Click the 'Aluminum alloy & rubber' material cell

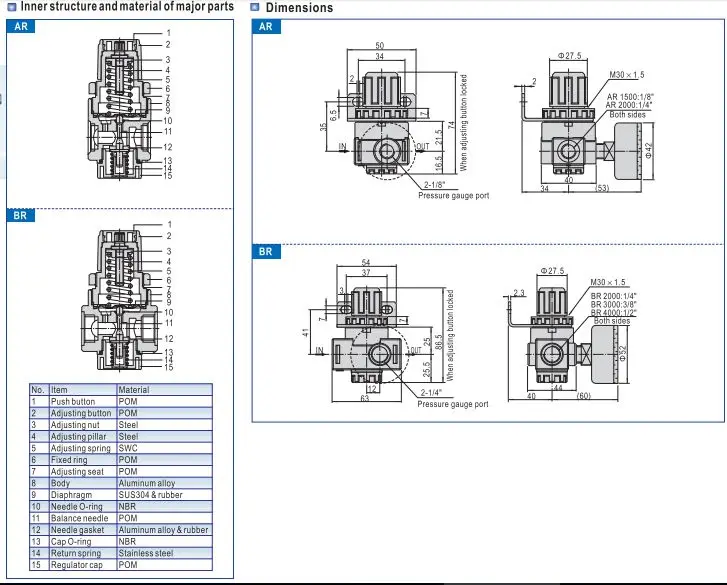coord(164,530)
